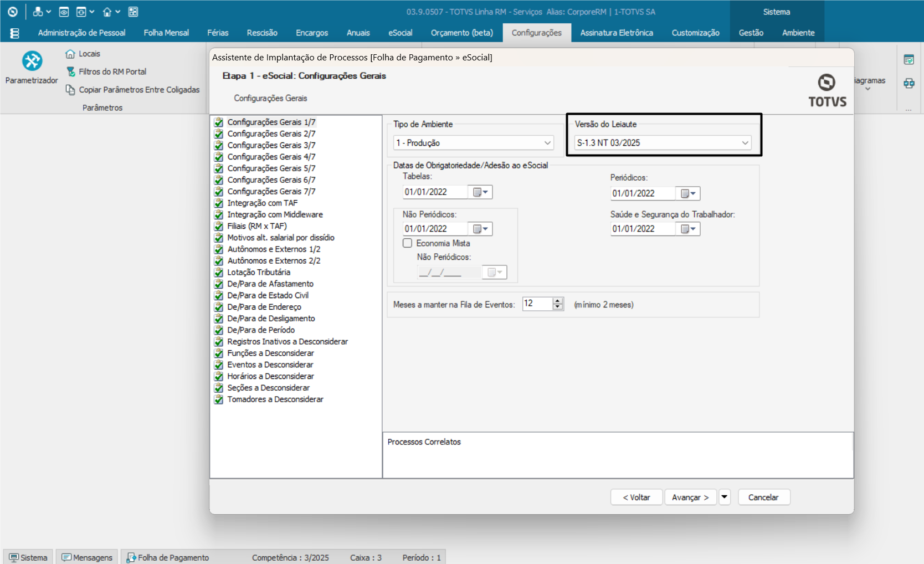Click the right sidebar top panel icon

(x=908, y=59)
